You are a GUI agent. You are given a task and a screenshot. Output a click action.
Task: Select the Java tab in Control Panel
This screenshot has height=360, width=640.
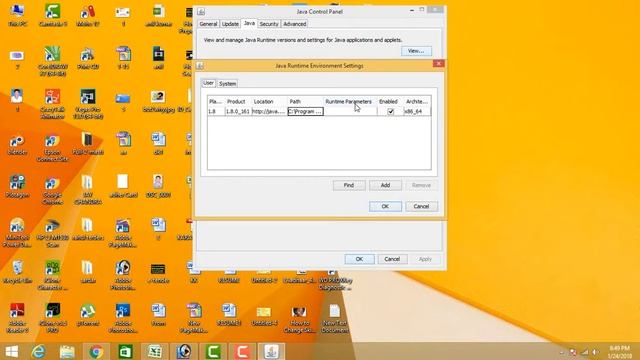click(x=249, y=23)
